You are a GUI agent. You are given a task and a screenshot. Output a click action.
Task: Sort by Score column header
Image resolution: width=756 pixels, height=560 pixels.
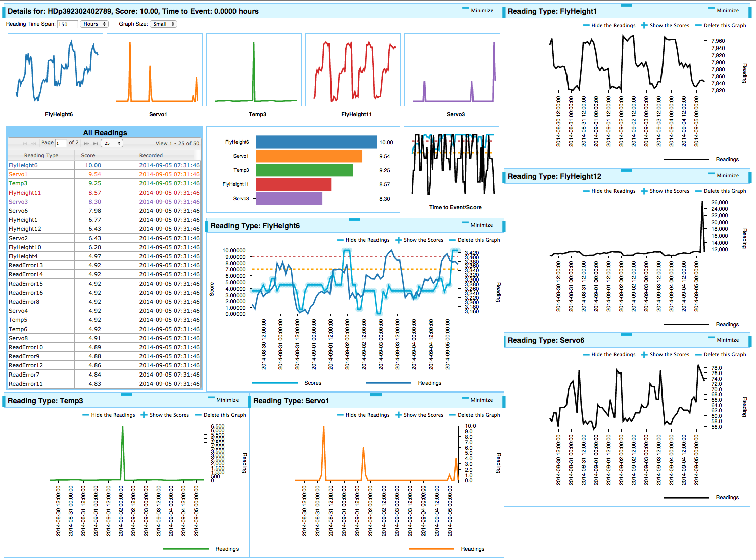point(88,155)
